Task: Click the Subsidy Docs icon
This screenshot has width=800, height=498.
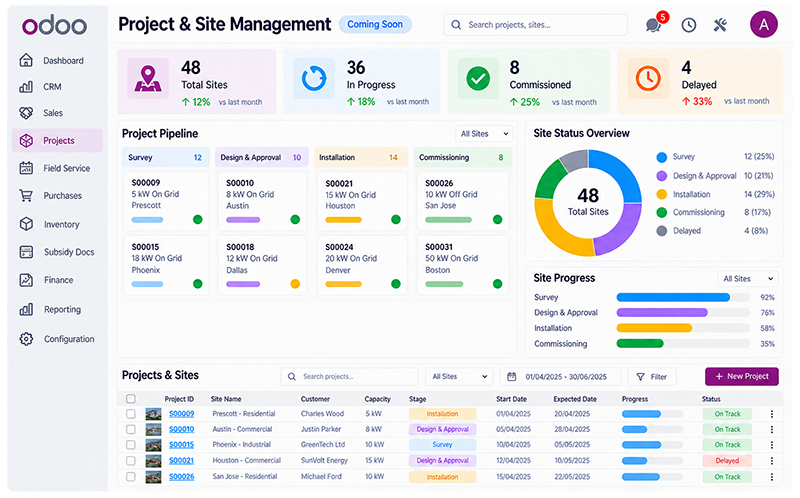Action: point(26,252)
